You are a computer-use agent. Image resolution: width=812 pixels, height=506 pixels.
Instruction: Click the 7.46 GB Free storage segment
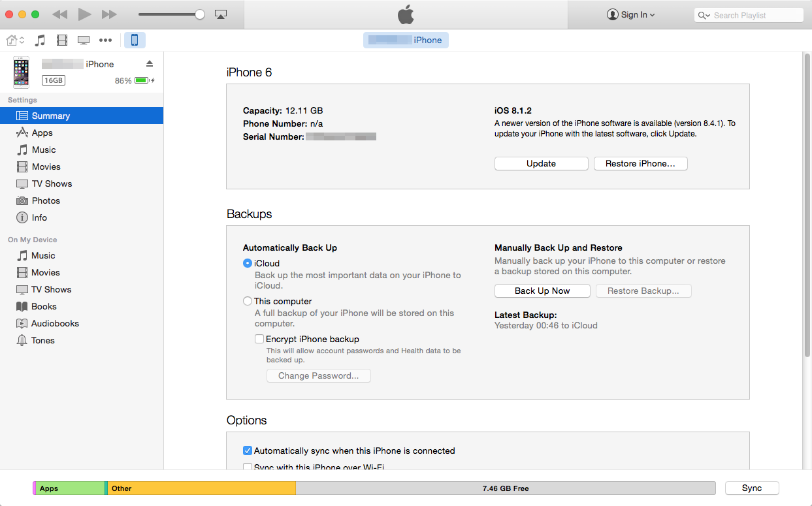coord(506,488)
